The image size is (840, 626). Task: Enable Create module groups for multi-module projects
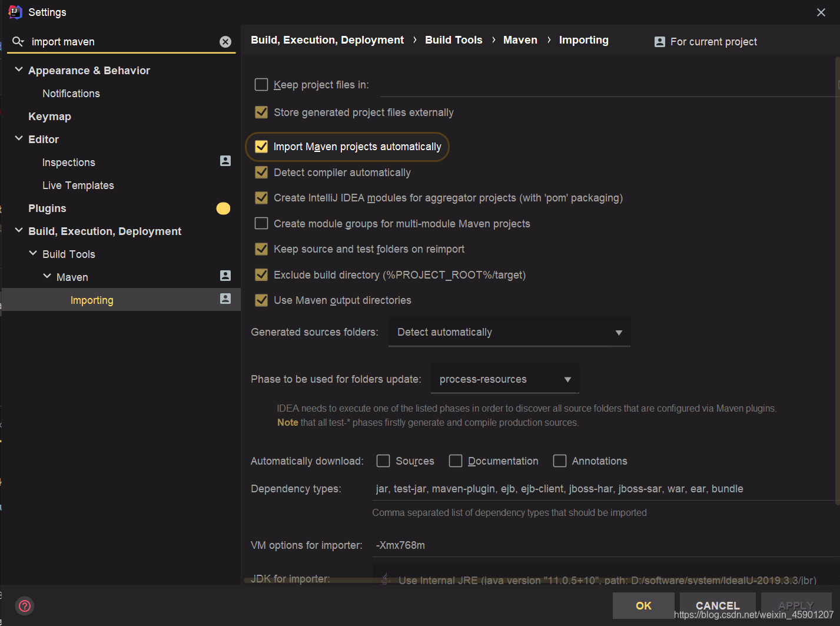pos(261,224)
